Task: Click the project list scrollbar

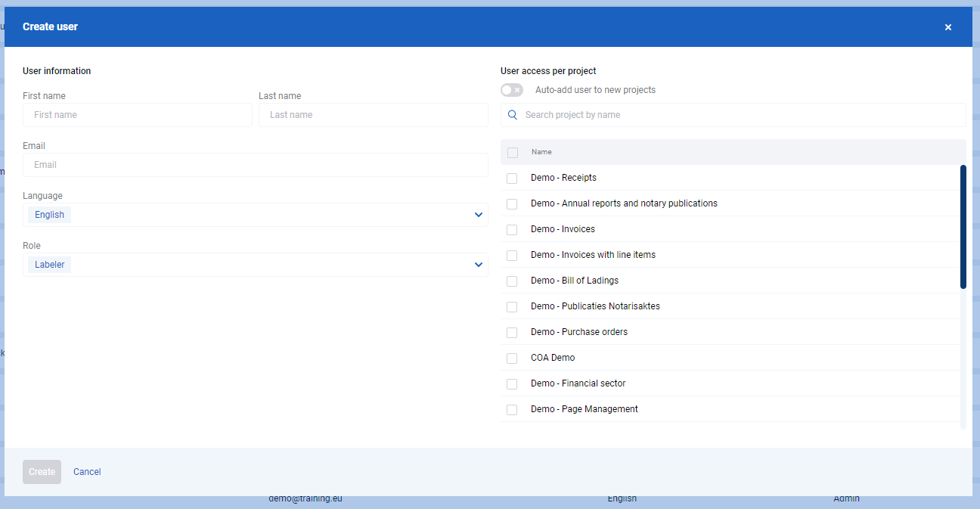Action: click(x=963, y=227)
